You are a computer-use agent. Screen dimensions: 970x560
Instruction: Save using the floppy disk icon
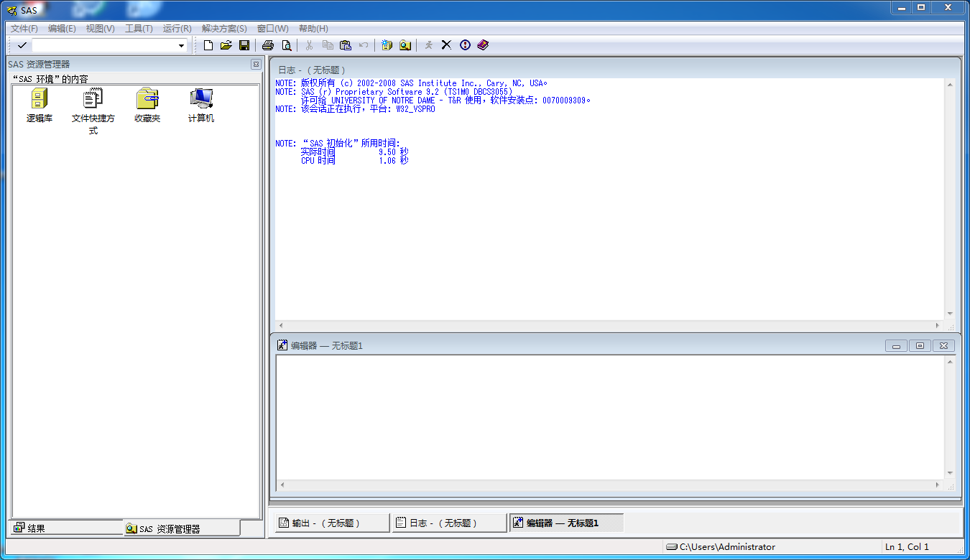(x=244, y=45)
